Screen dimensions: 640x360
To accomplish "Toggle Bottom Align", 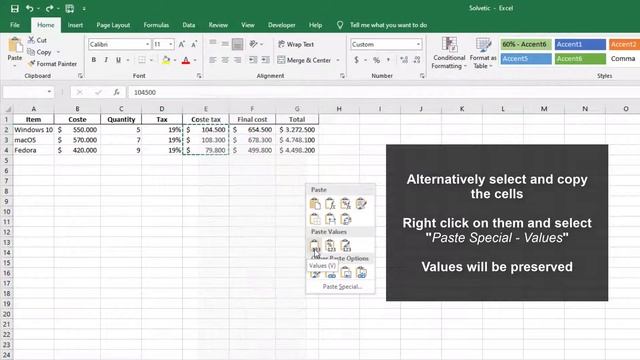I will [238, 44].
